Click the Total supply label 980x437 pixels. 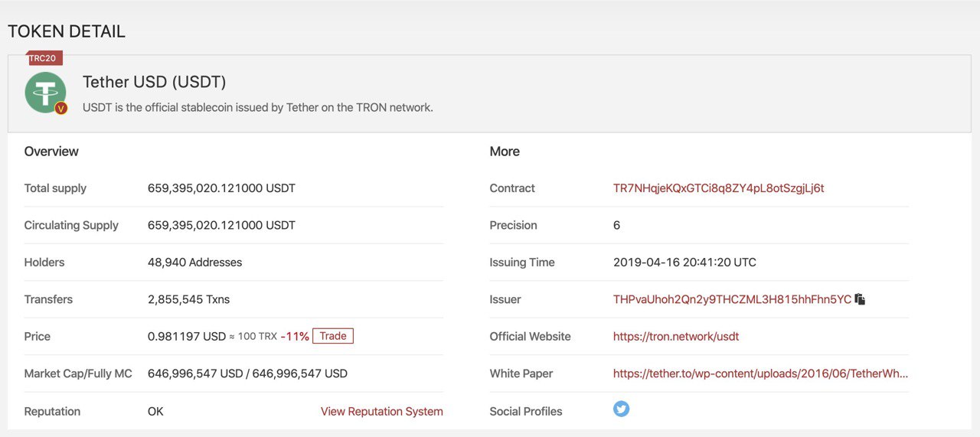[x=55, y=188]
